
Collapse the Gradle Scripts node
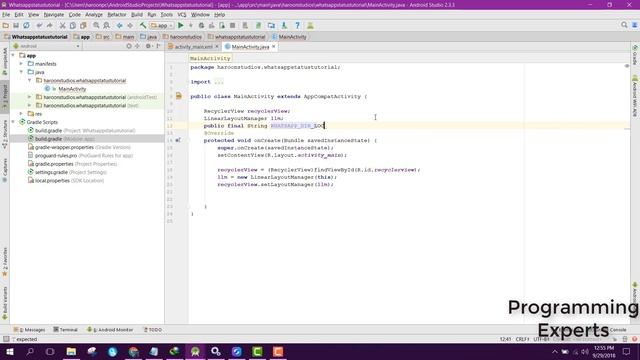point(13,122)
